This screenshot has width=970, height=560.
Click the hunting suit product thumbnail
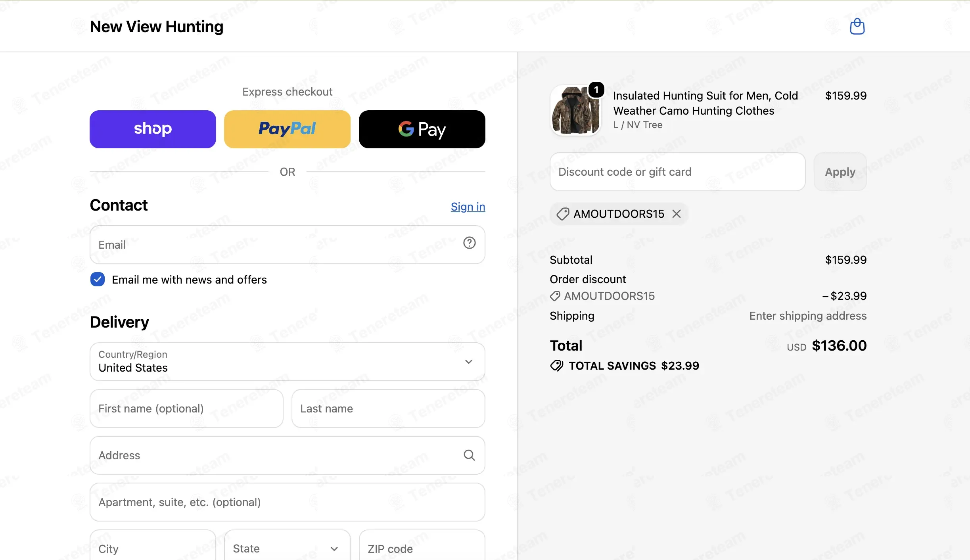coord(576,110)
